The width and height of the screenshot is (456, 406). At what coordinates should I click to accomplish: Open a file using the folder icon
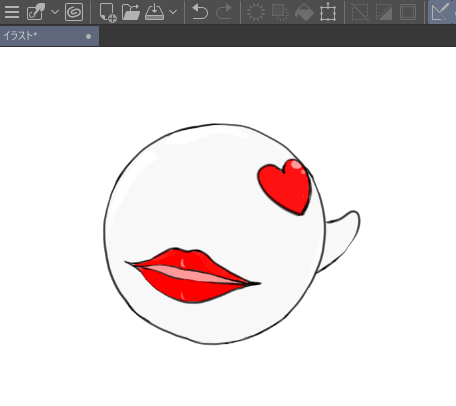(131, 12)
